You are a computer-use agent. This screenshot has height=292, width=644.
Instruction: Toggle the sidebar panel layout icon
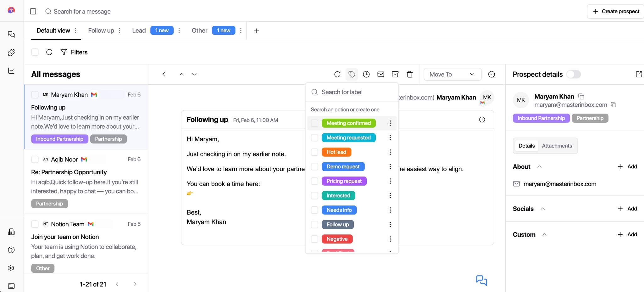point(33,11)
